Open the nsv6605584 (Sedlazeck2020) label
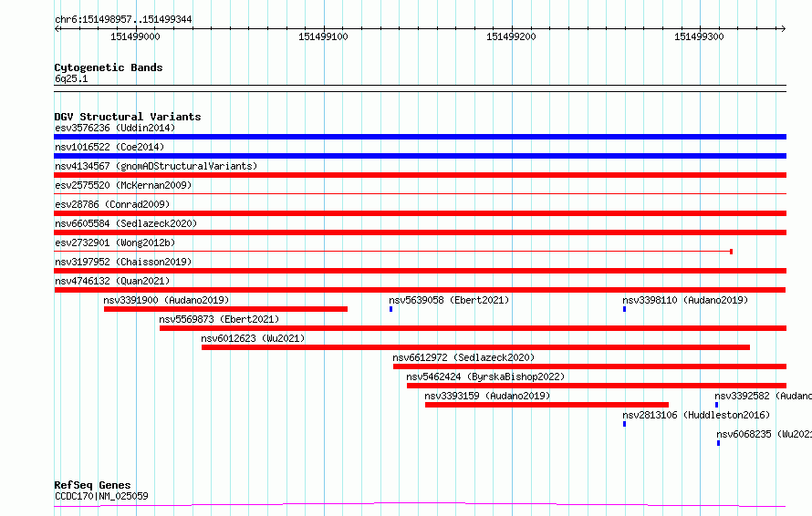This screenshot has height=516, width=812. (126, 223)
